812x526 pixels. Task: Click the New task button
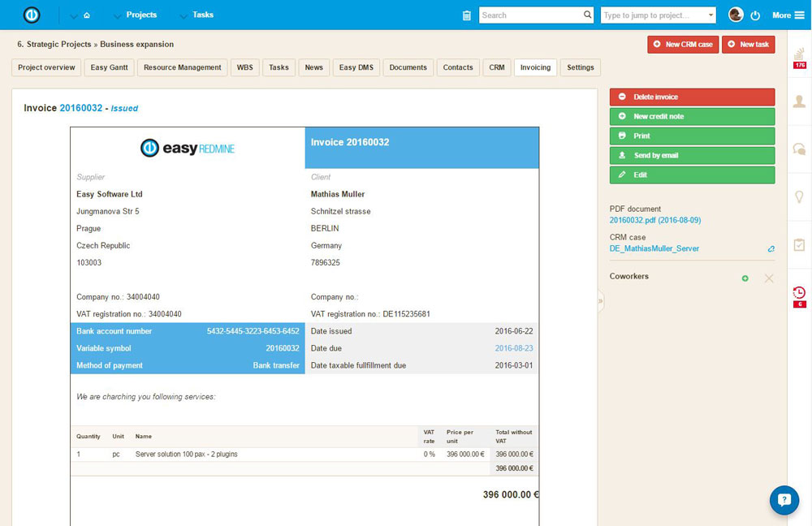click(x=749, y=45)
